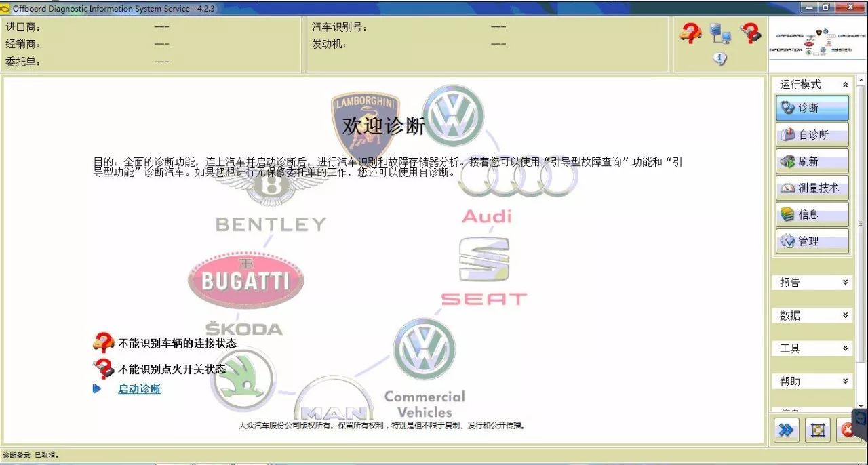Image resolution: width=868 pixels, height=465 pixels.
Task: Click car icon beside 不能识别车辆的连接状态
Action: pyautogui.click(x=103, y=342)
